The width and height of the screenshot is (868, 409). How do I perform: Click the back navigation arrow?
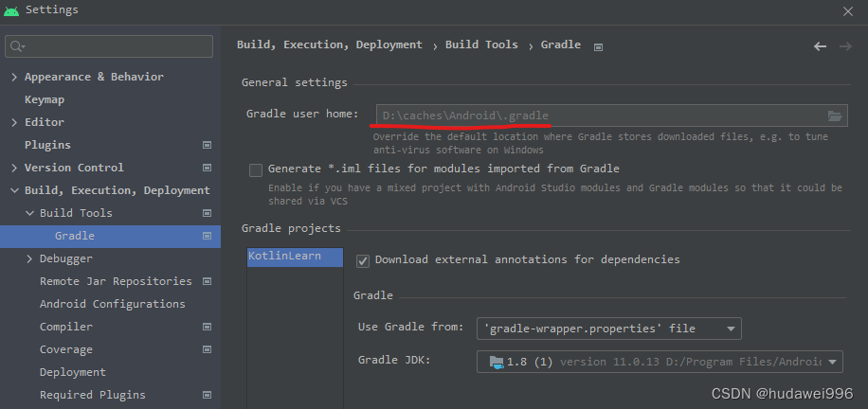(820, 46)
